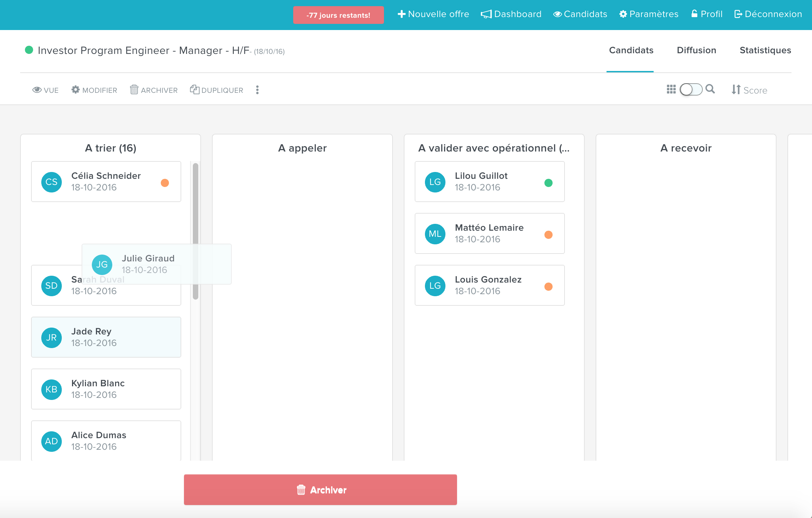Click the ML avatar for Mattéo Lemaire
This screenshot has height=518, width=812.
point(435,234)
